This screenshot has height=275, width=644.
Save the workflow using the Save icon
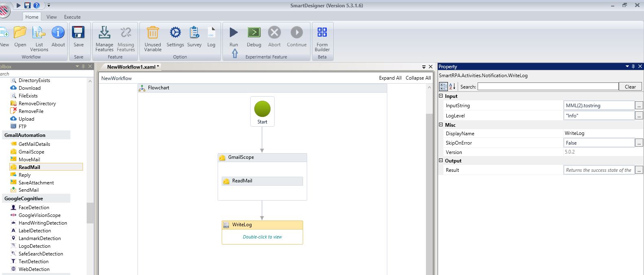(79, 32)
